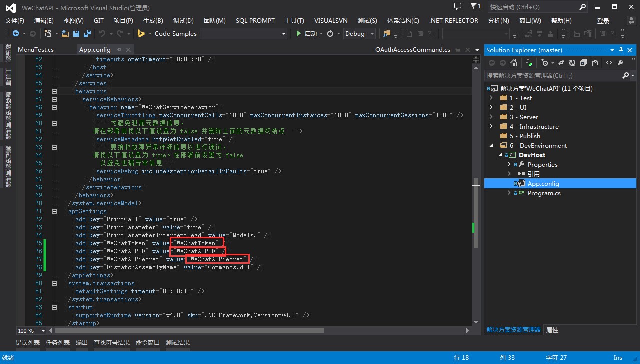This screenshot has height=364, width=640.
Task: Click the 启动 start button
Action: [307, 33]
